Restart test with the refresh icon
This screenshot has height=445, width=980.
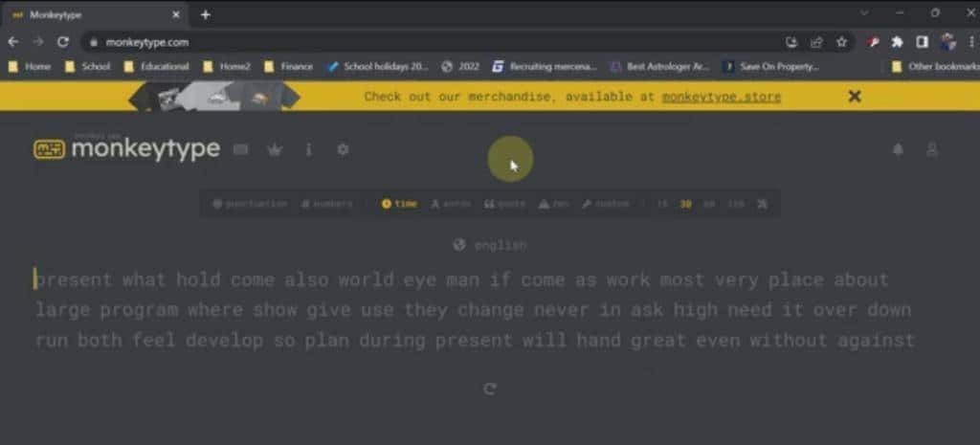click(x=490, y=389)
